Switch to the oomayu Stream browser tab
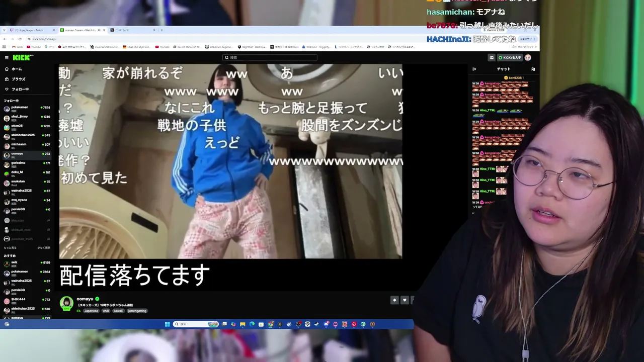Image resolution: width=644 pixels, height=362 pixels. click(x=83, y=30)
